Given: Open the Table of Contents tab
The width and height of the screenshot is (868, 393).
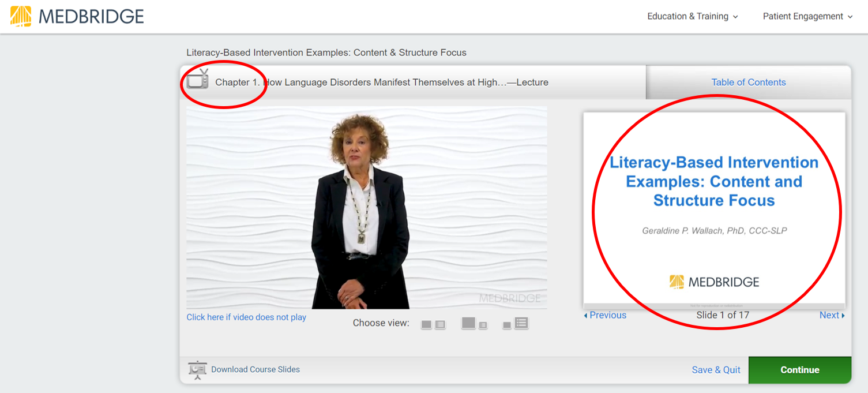Looking at the screenshot, I should 748,82.
